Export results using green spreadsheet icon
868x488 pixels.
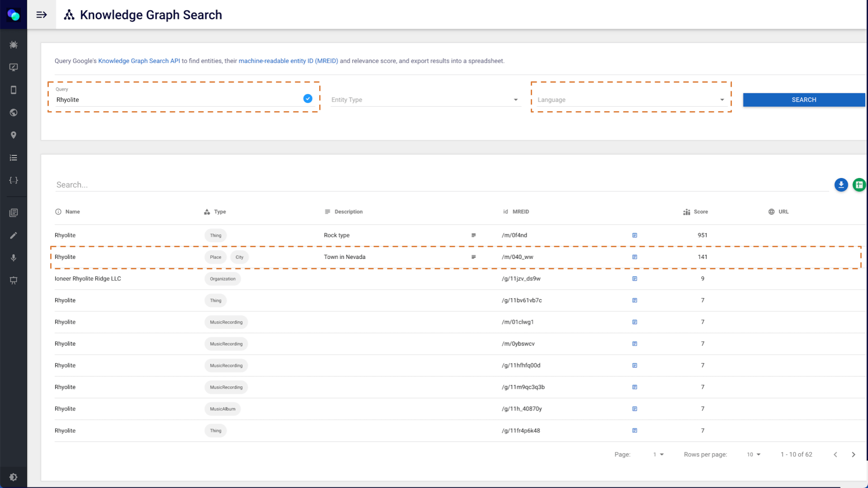click(x=859, y=185)
